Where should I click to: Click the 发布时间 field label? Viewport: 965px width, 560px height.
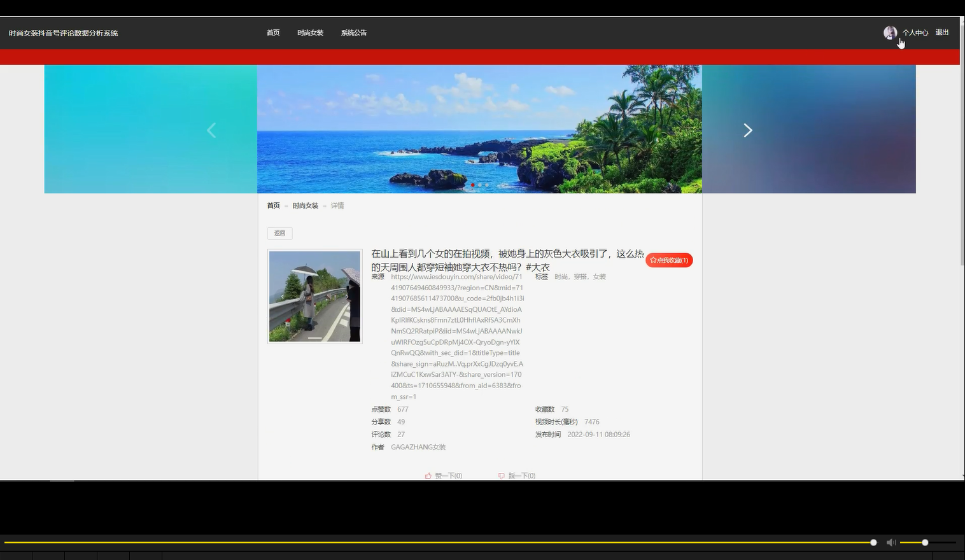[548, 435]
